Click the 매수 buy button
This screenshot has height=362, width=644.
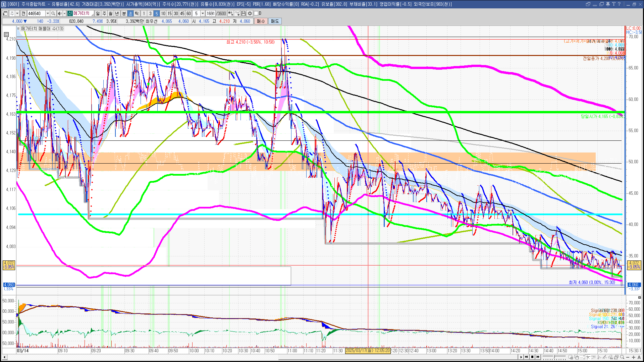pyautogui.click(x=261, y=21)
